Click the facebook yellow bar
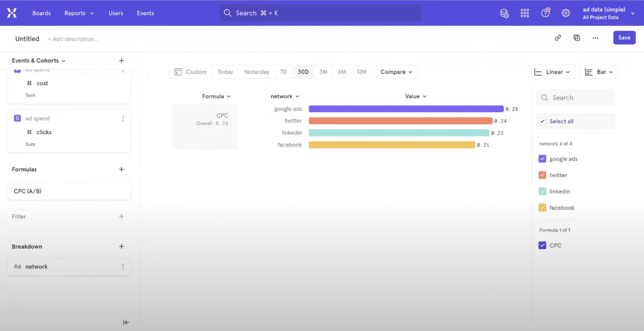Viewport: 644px width, 331px height. click(392, 145)
